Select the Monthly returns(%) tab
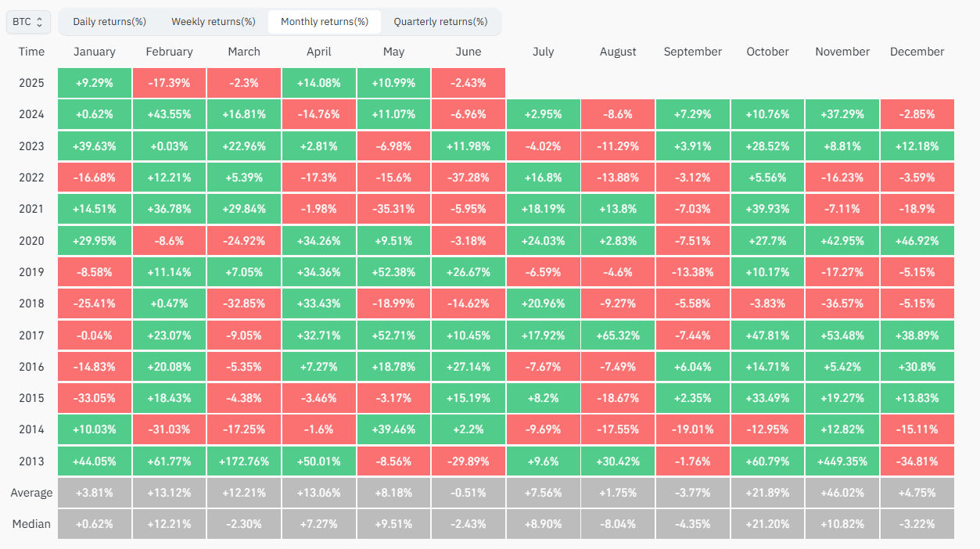The height and width of the screenshot is (549, 980). click(324, 22)
